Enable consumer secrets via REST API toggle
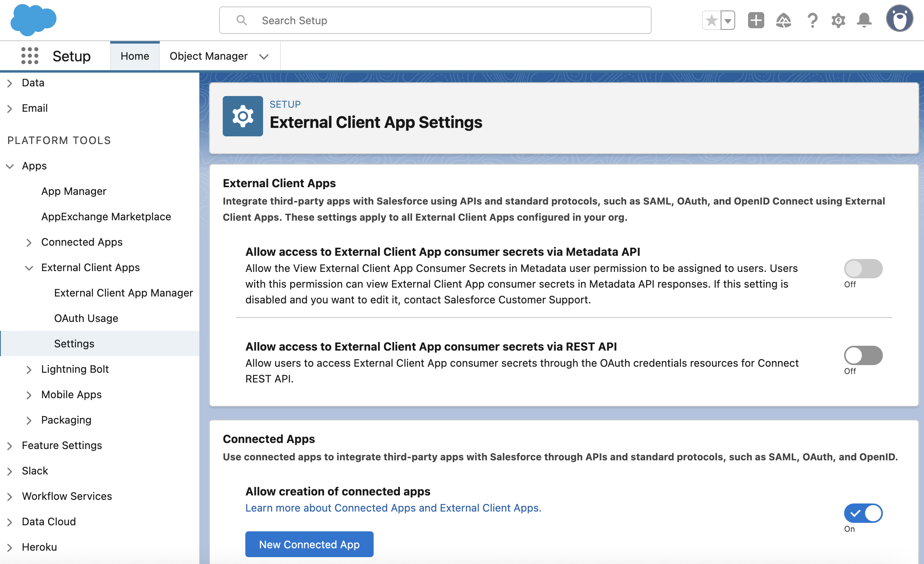Screen dimensions: 924x564 [x=863, y=355]
